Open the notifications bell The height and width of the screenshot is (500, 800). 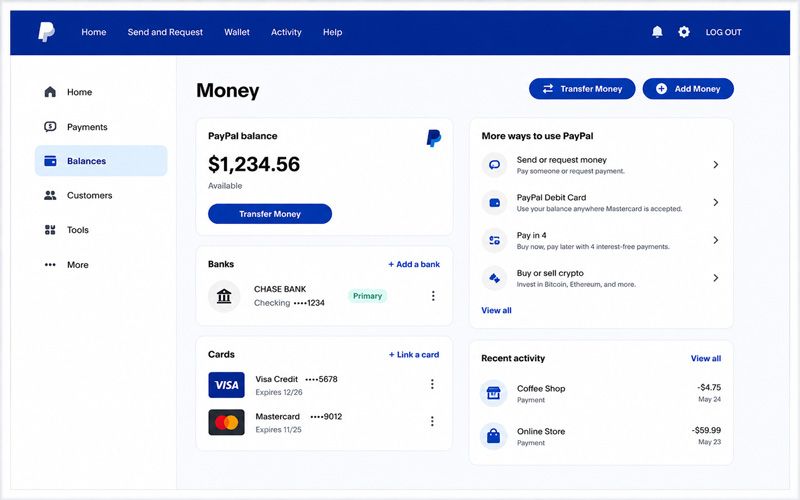[657, 32]
